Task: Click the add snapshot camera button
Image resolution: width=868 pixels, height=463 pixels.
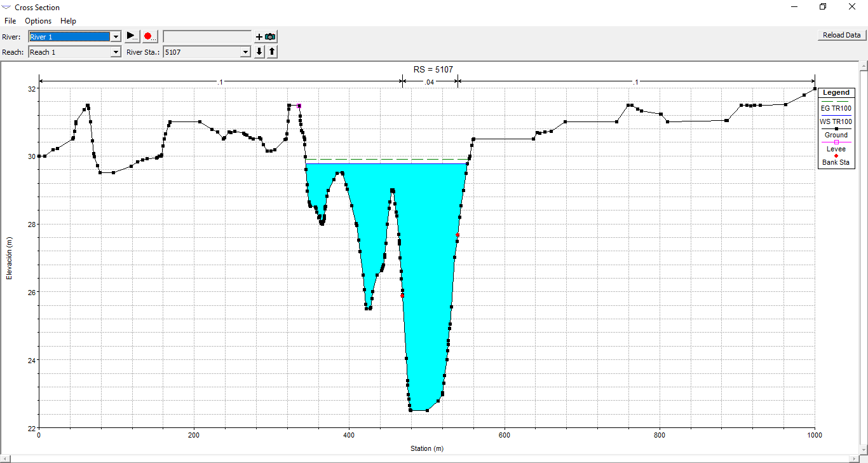Action: pyautogui.click(x=266, y=36)
